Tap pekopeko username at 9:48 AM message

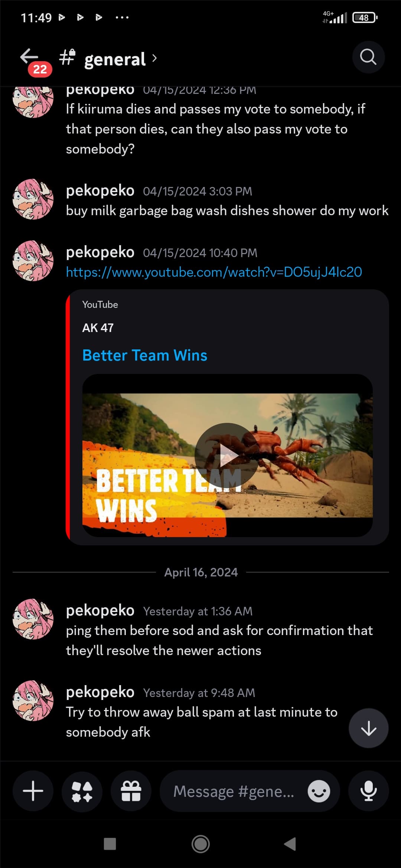pyautogui.click(x=100, y=692)
